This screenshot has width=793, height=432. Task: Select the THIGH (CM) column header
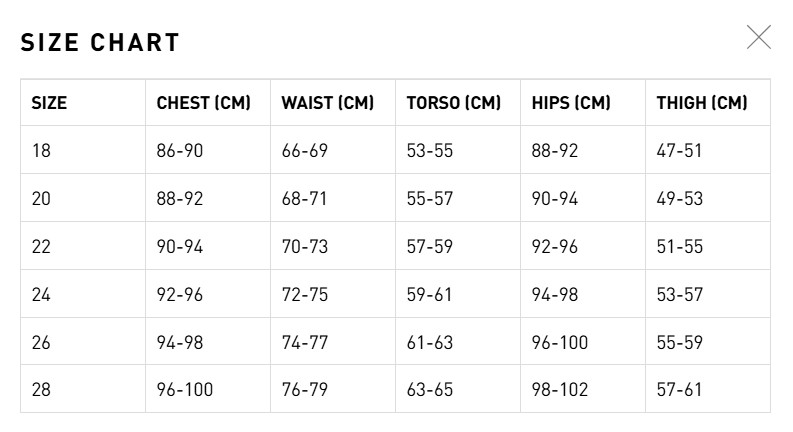coord(701,103)
